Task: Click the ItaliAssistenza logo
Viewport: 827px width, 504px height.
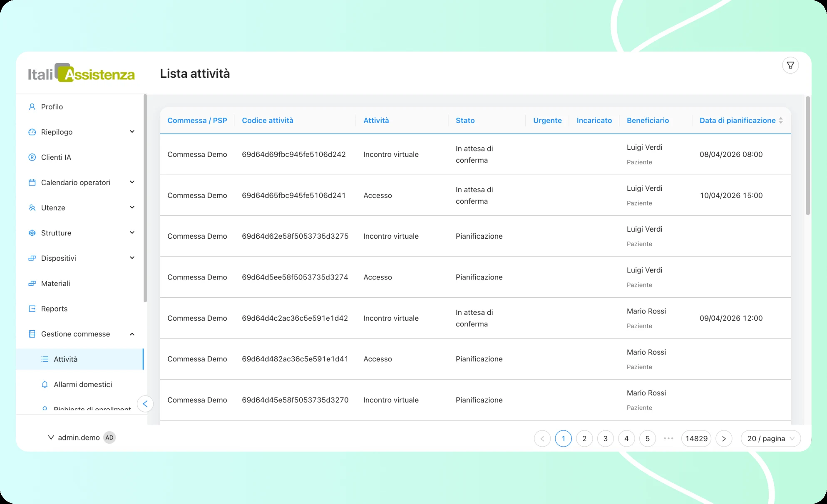Action: (82, 73)
